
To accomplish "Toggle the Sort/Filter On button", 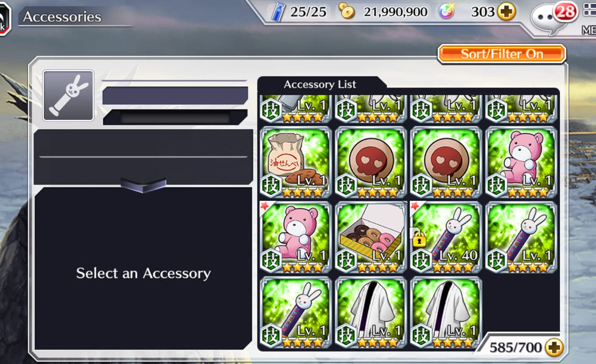I will (502, 54).
